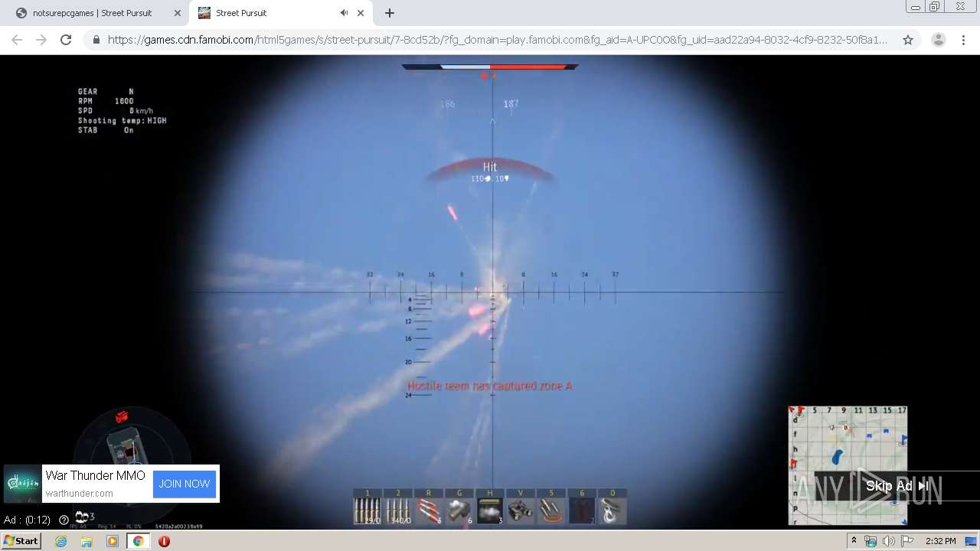Activate the V binoculars slot
Viewport: 980px width, 551px height.
[521, 507]
